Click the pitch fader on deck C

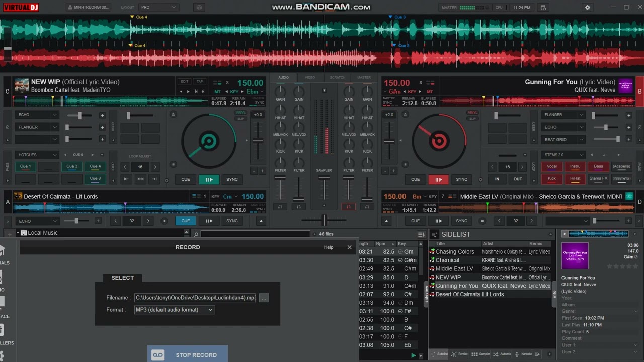(x=258, y=141)
